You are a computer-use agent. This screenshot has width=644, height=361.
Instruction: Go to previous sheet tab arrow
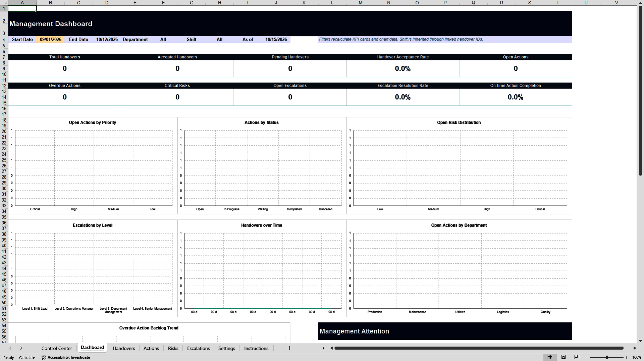[x=10, y=348]
